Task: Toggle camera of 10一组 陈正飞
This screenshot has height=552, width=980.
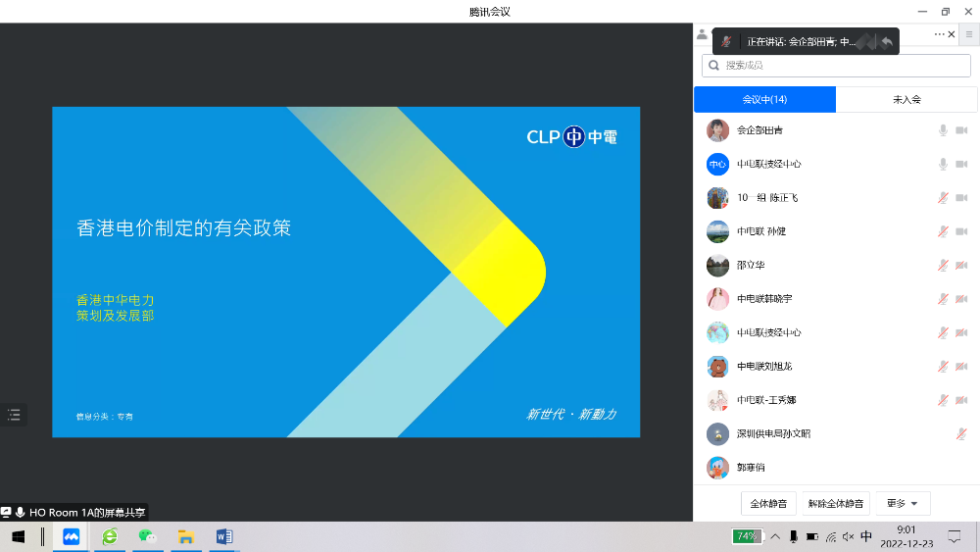Action: 961,197
